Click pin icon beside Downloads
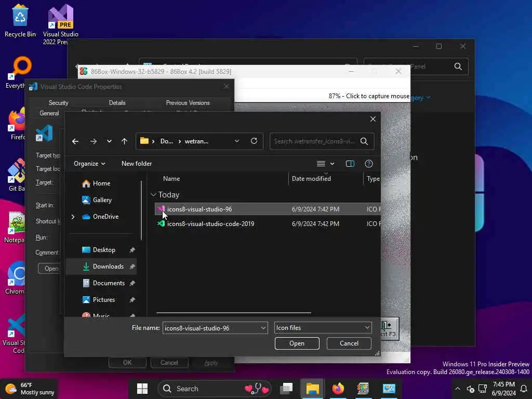The width and height of the screenshot is (532, 399). coord(132,267)
